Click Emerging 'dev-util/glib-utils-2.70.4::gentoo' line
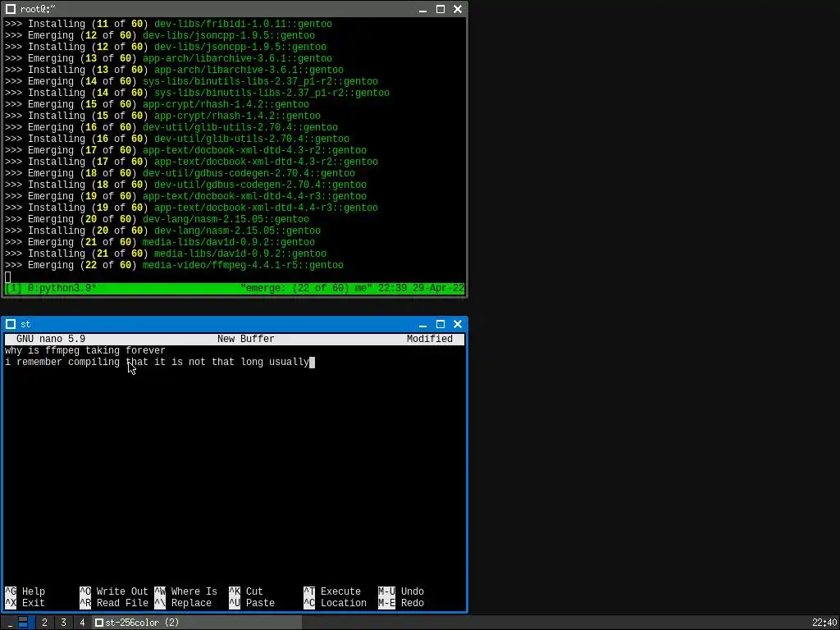This screenshot has height=630, width=840. pos(171,127)
